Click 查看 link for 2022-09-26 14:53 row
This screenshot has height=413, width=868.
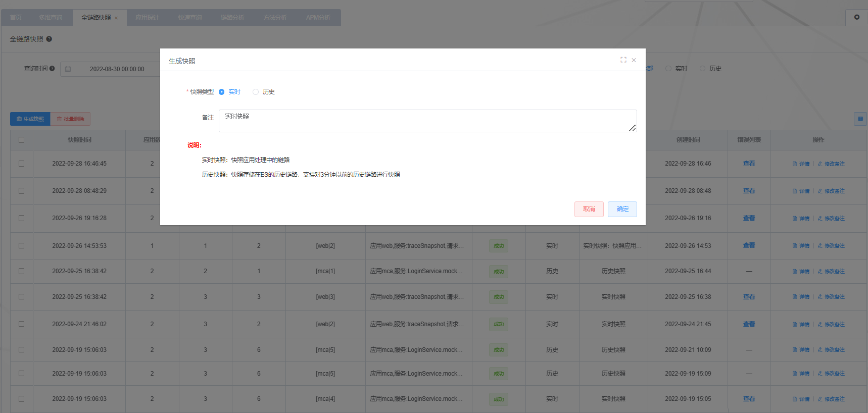[749, 245]
